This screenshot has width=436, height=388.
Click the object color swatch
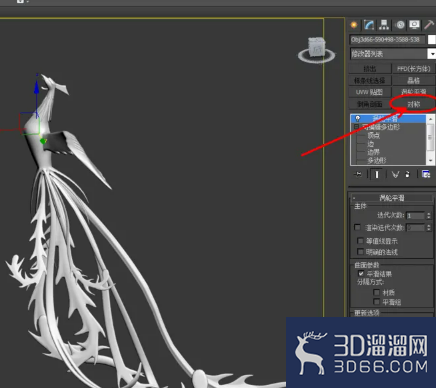tap(432, 40)
